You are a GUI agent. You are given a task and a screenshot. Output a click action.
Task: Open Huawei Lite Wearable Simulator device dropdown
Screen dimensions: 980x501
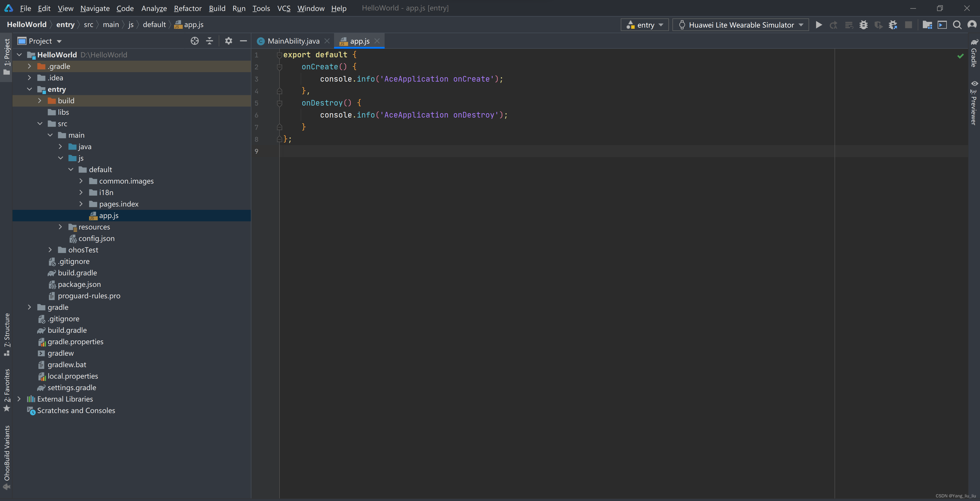click(x=740, y=25)
